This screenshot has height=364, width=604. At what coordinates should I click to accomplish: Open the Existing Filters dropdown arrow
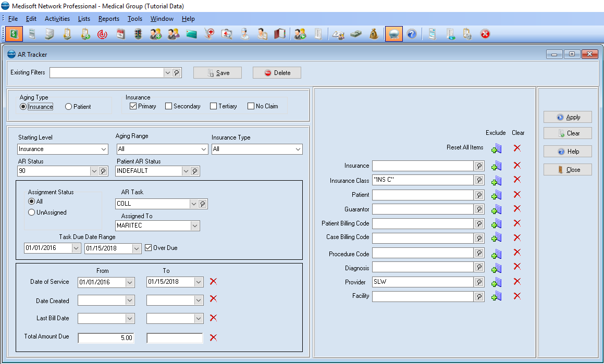click(x=168, y=73)
